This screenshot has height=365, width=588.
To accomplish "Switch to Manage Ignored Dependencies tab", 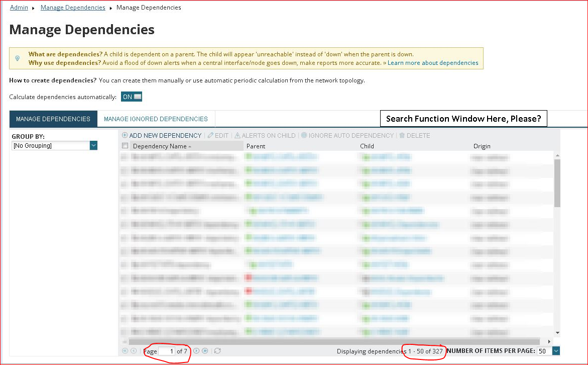I will [x=156, y=119].
